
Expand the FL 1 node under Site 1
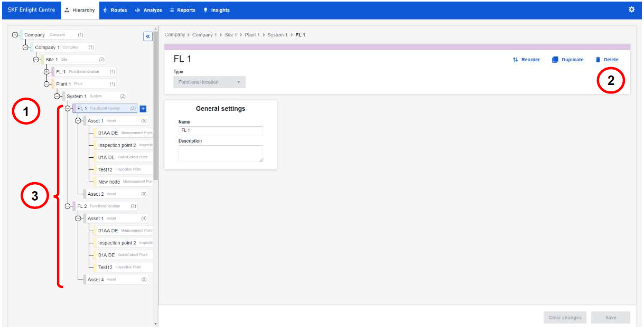46,72
